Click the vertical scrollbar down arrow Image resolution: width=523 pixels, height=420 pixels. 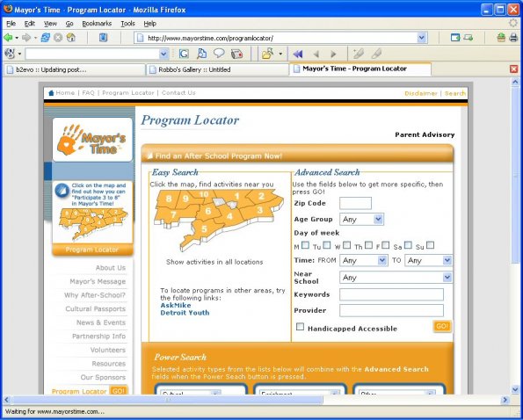(x=515, y=389)
